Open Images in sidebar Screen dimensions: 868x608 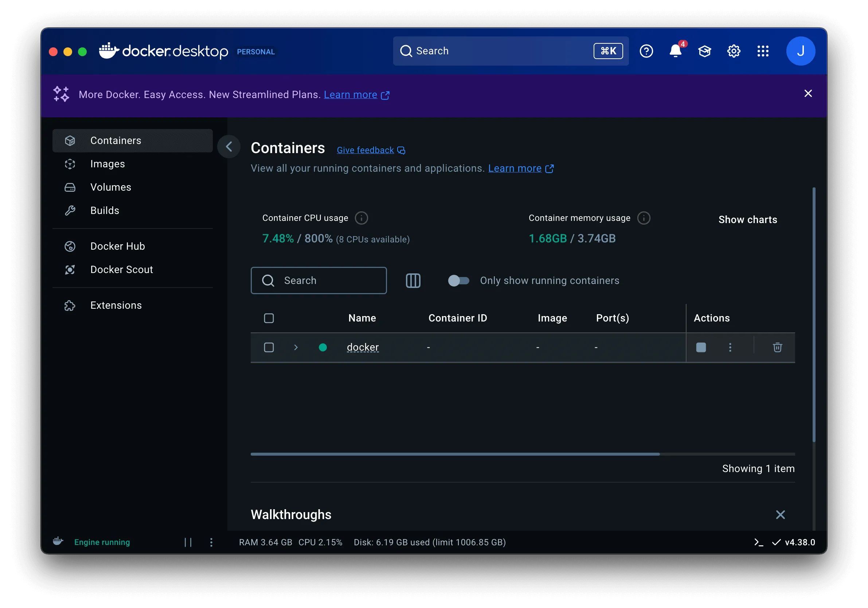[x=132, y=164]
